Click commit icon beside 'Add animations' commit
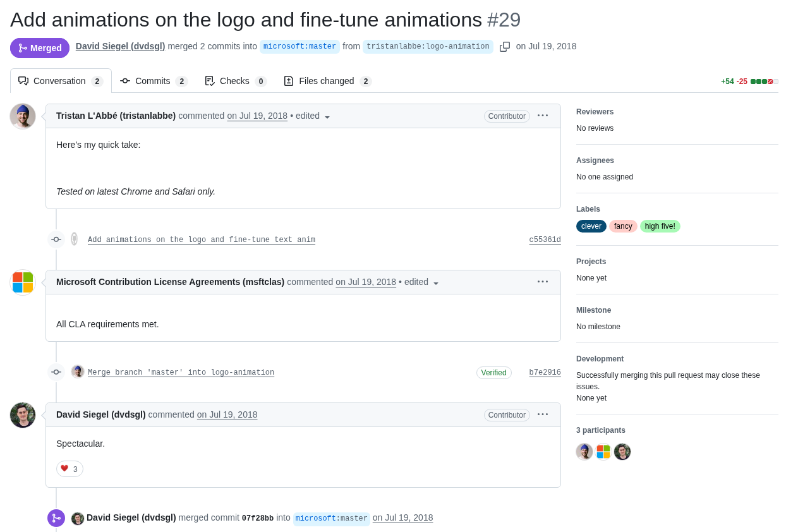786x532 pixels. click(56, 239)
